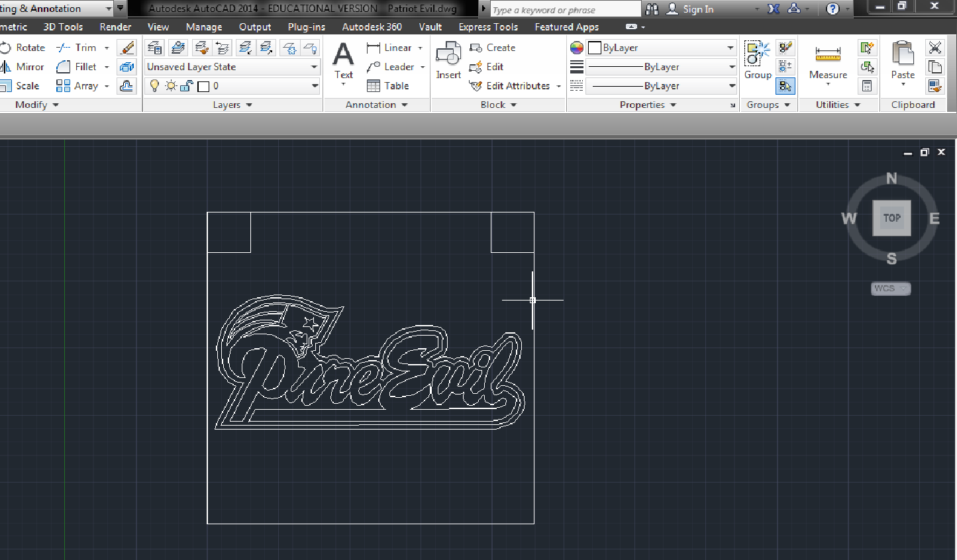957x560 pixels.
Task: Switch to the Manage ribbon tab
Action: (204, 27)
